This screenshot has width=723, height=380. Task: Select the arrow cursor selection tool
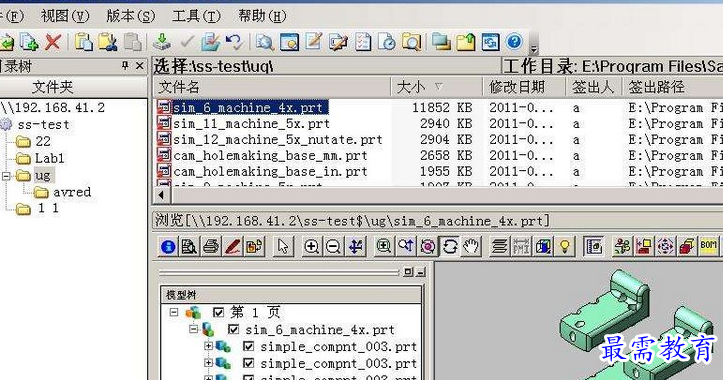coord(283,247)
